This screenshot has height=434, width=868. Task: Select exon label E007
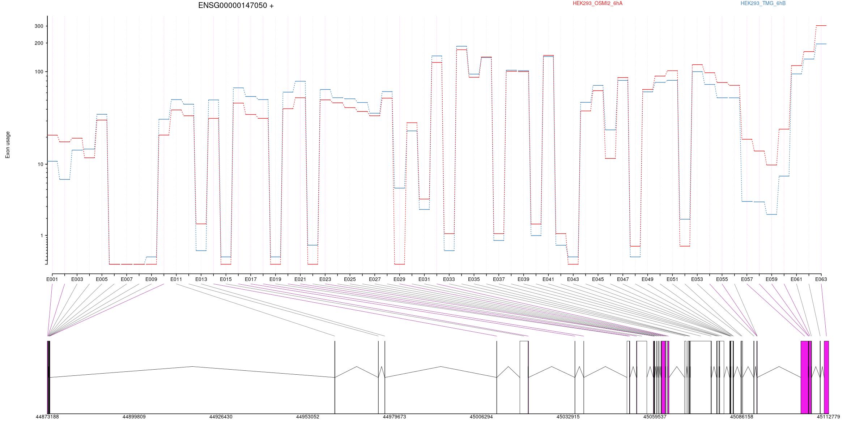coord(127,279)
